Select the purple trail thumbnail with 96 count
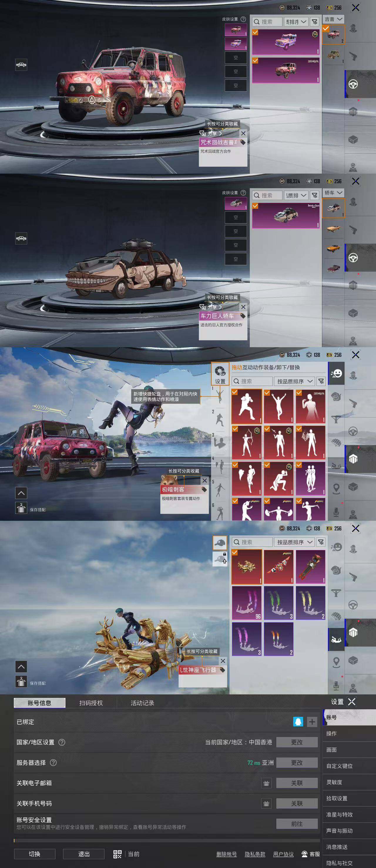 tap(247, 603)
